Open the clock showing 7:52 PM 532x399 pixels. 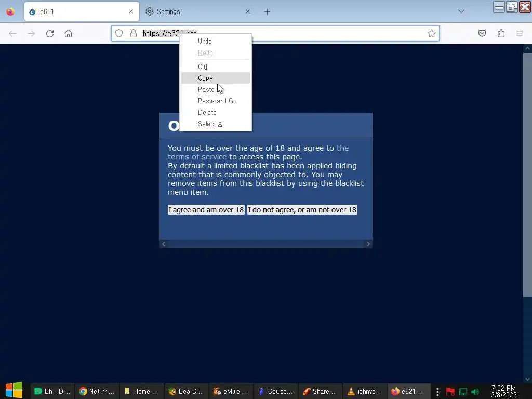point(503,392)
